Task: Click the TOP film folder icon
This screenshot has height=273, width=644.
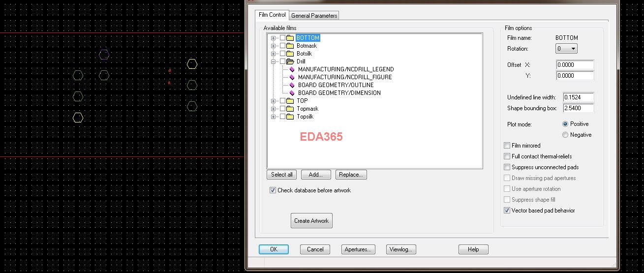Action: click(x=290, y=101)
